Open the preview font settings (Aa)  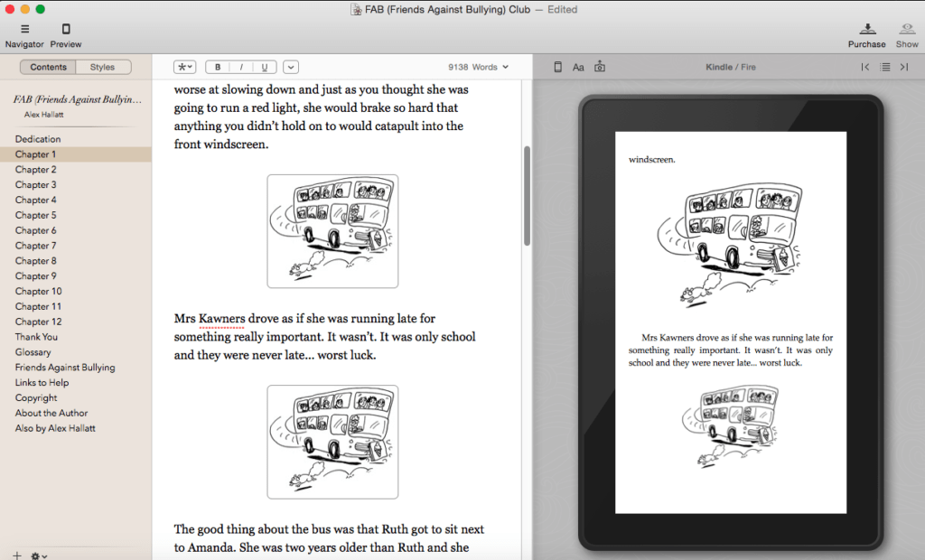pyautogui.click(x=578, y=67)
